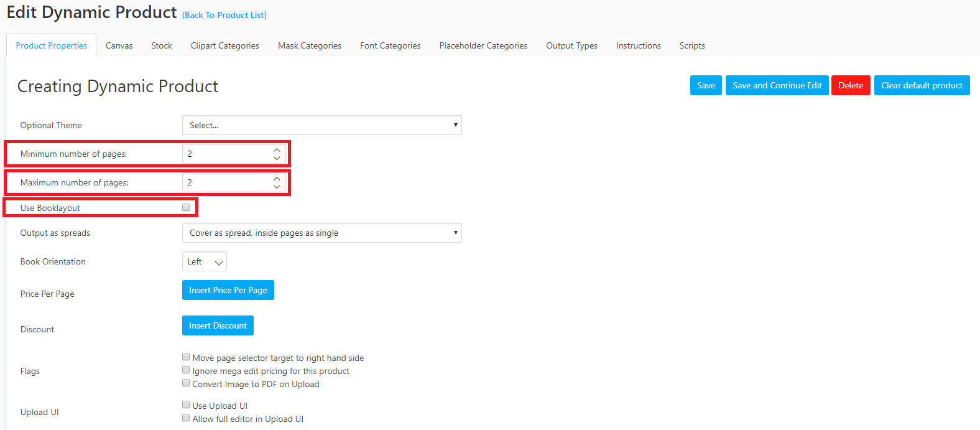This screenshot has width=980, height=430.
Task: Click the Insert Discount button
Action: pos(218,325)
